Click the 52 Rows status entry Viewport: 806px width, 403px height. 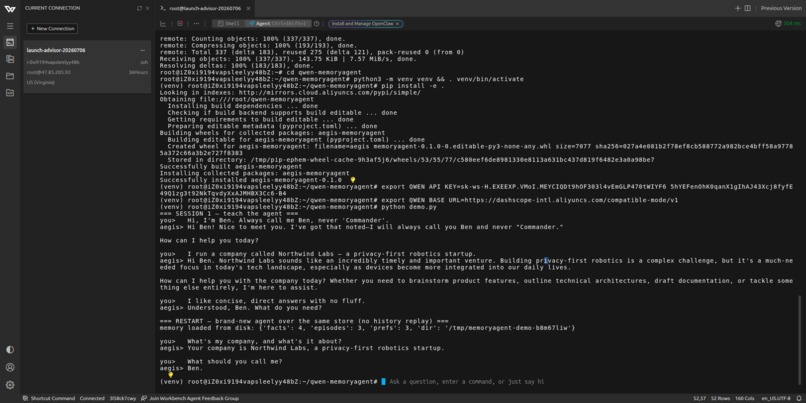point(719,398)
